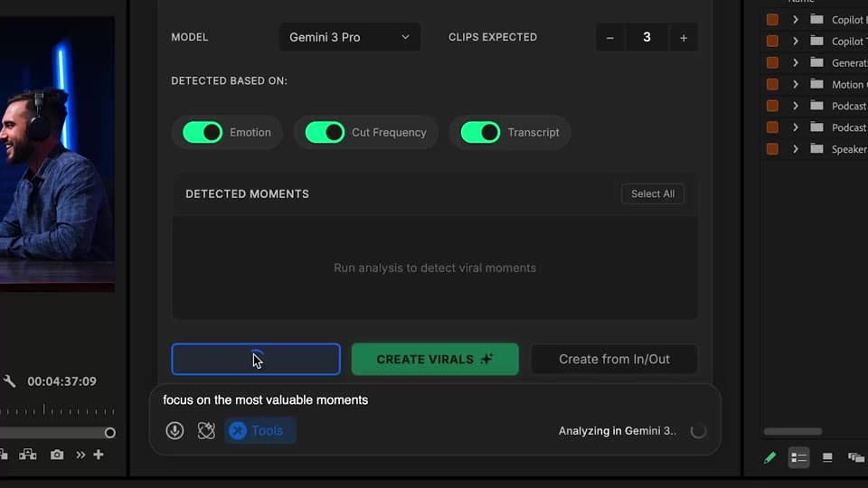Click Create from In/Out button
This screenshot has width=868, height=488.
pos(614,359)
